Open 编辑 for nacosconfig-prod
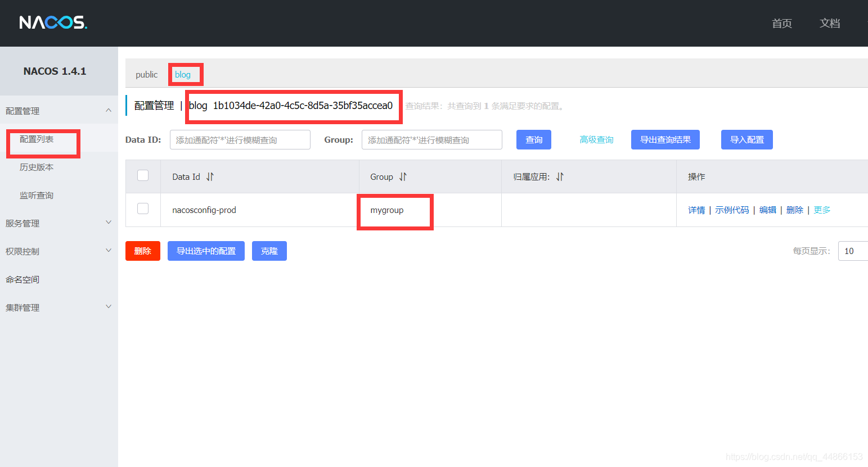 tap(768, 210)
